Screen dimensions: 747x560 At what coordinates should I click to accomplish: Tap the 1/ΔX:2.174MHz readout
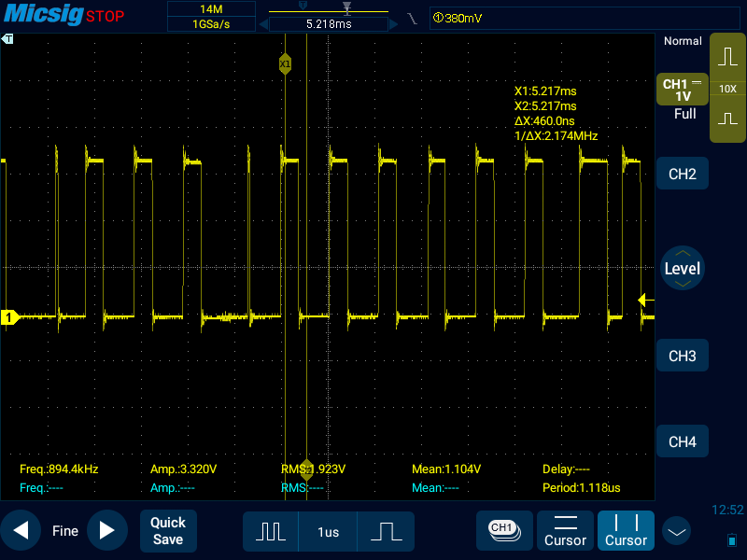556,136
